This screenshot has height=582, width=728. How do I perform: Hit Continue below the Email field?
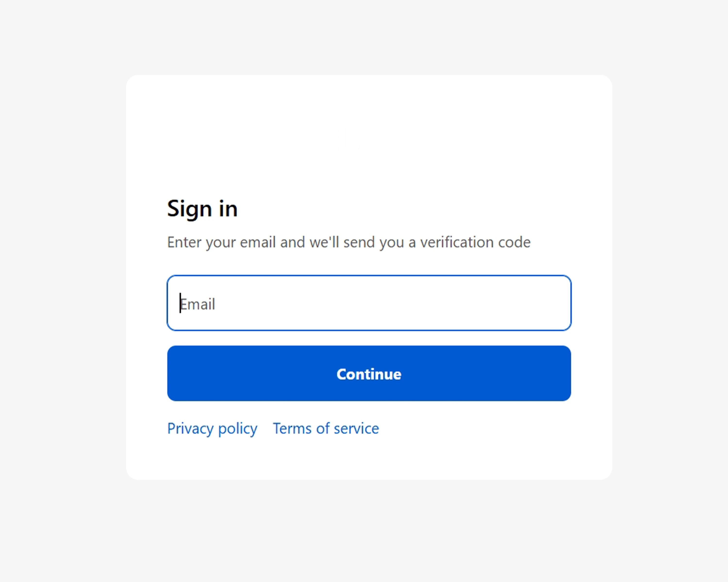pyautogui.click(x=369, y=373)
